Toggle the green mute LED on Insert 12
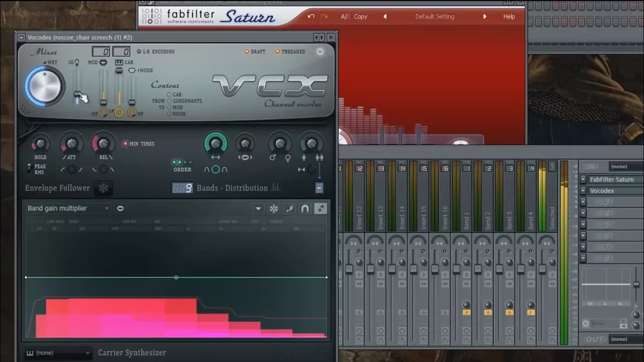 click(x=359, y=250)
